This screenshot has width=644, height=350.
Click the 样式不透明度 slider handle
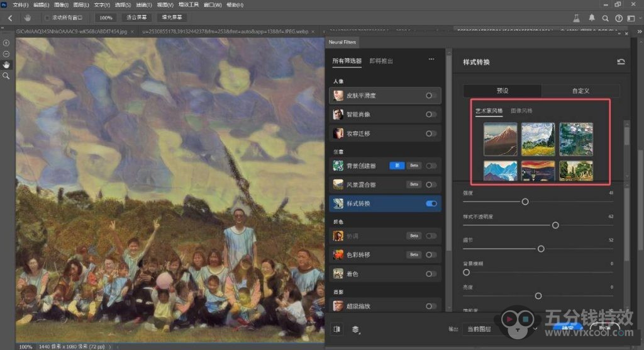555,225
